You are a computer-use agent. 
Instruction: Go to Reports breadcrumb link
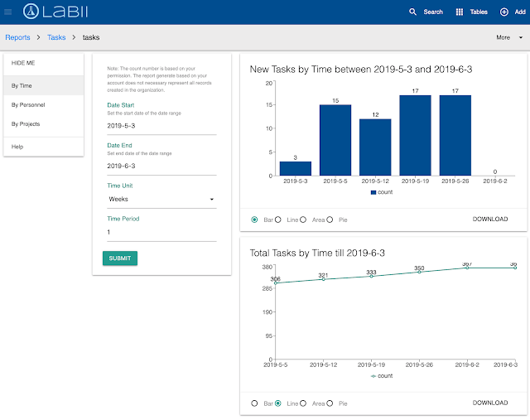(x=17, y=37)
